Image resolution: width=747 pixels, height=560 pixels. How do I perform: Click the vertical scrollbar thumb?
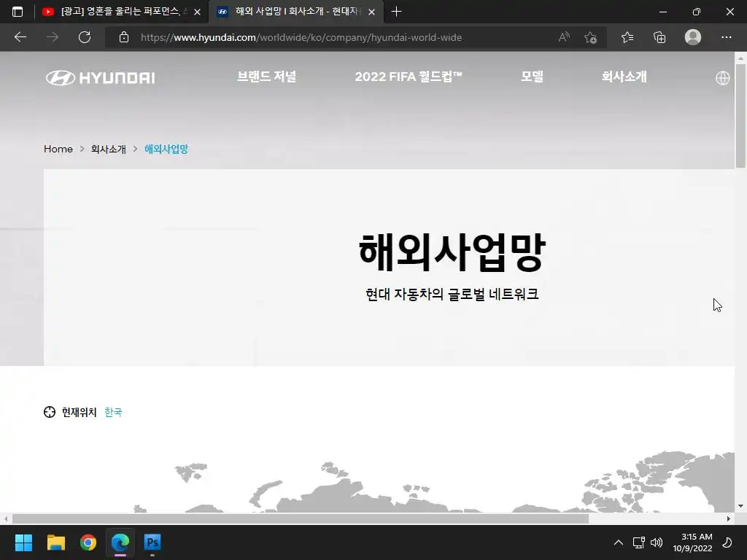(740, 116)
